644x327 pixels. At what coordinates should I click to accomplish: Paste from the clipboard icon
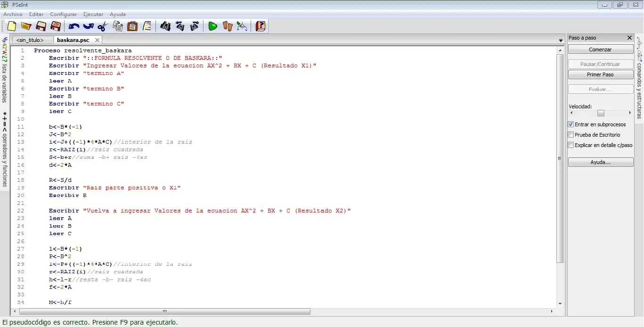point(132,26)
